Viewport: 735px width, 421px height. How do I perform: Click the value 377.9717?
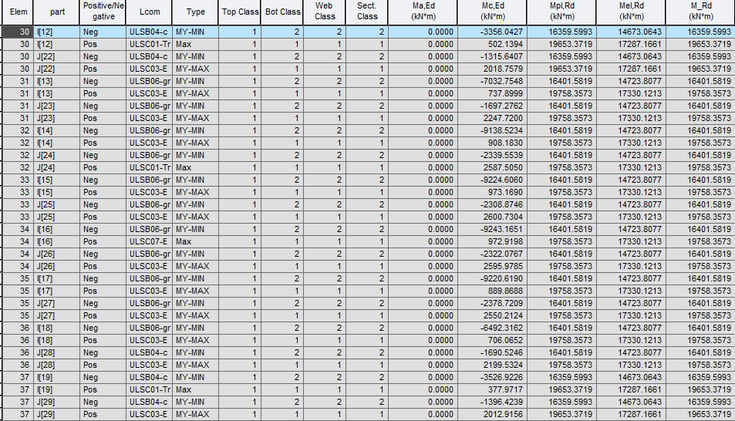tap(492, 390)
